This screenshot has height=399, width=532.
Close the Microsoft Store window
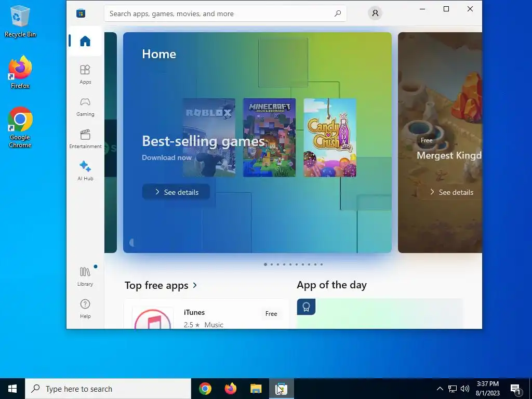point(470,9)
